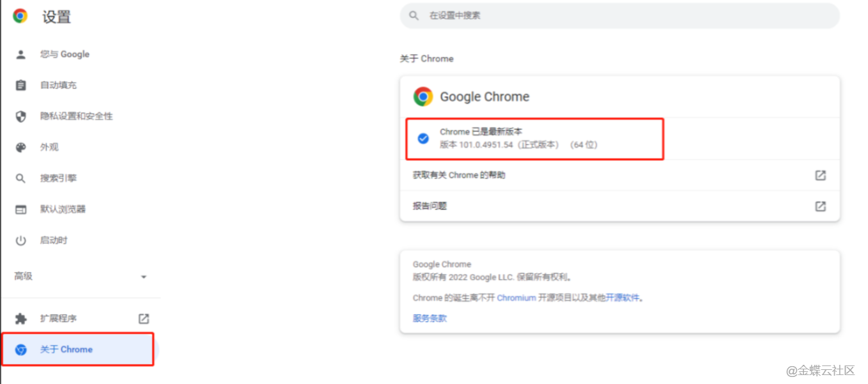Image resolution: width=868 pixels, height=384 pixels.
Task: Click the power icon for 启动时
Action: (21, 241)
